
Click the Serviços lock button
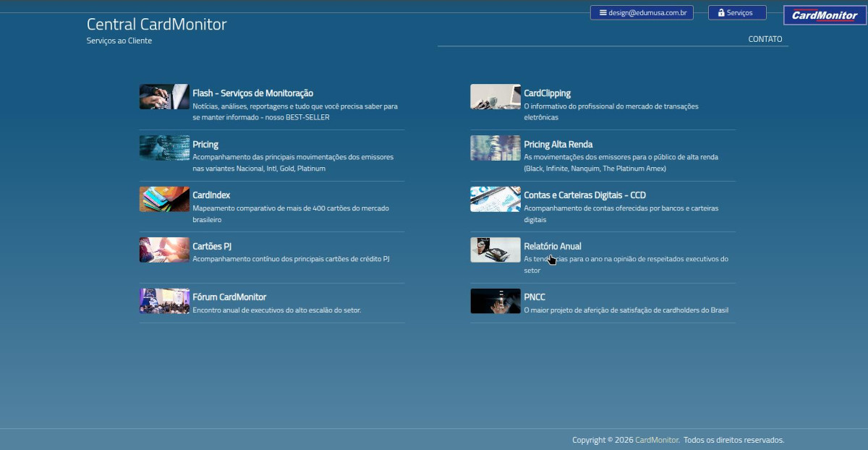coord(737,12)
